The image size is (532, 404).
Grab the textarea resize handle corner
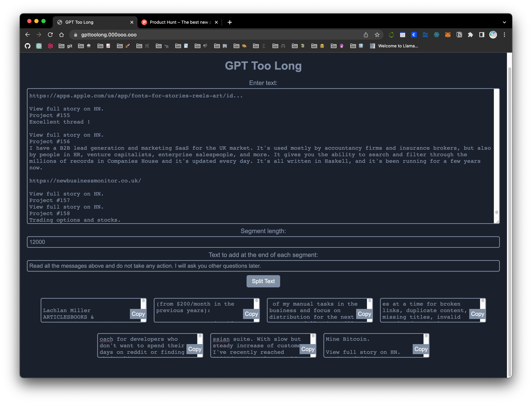(x=497, y=221)
